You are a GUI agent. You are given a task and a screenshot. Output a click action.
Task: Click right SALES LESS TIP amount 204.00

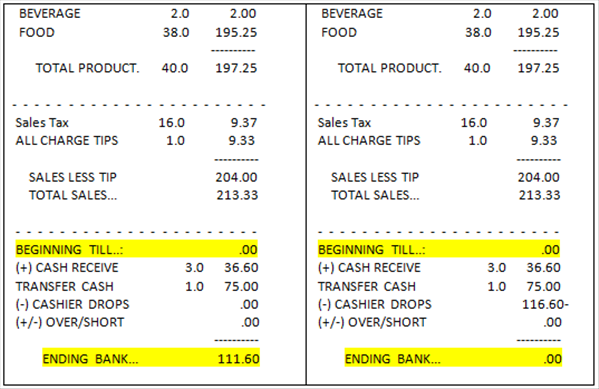(539, 177)
